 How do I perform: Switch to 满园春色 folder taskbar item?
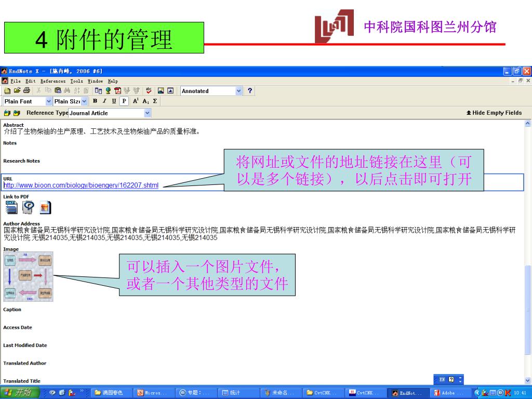tap(111, 393)
